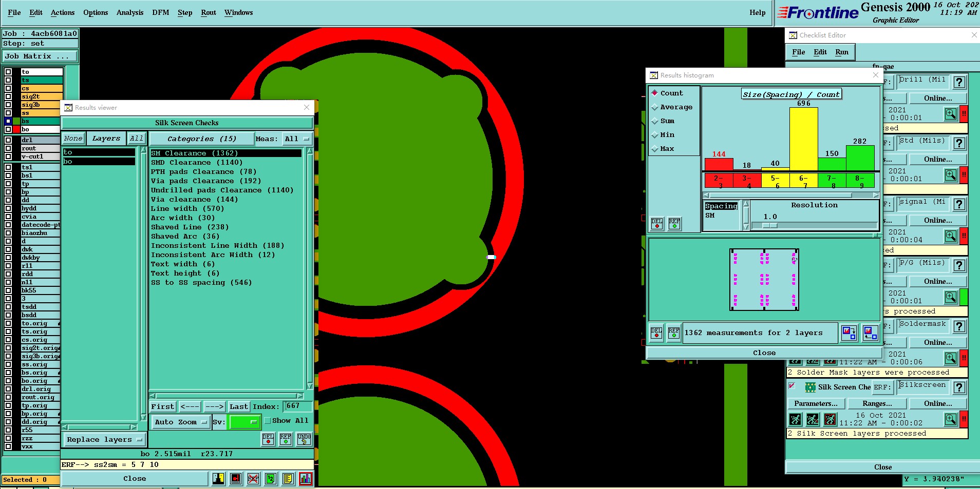Click the DEL icon beside the measurements count
The width and height of the screenshot is (980, 489).
[656, 333]
